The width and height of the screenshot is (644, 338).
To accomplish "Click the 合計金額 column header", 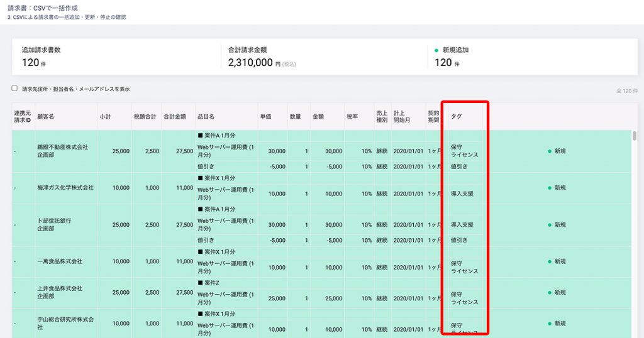I will [175, 116].
